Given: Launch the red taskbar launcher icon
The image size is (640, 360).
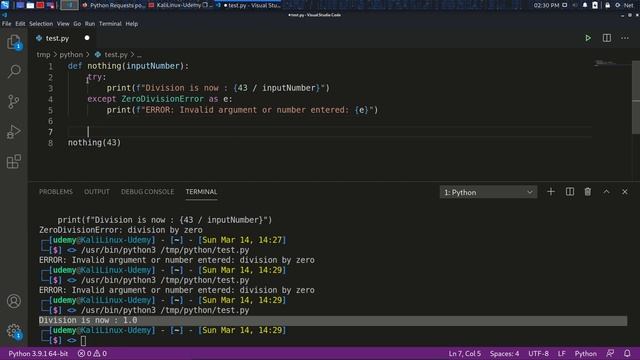Looking at the screenshot, I should pos(40,5).
